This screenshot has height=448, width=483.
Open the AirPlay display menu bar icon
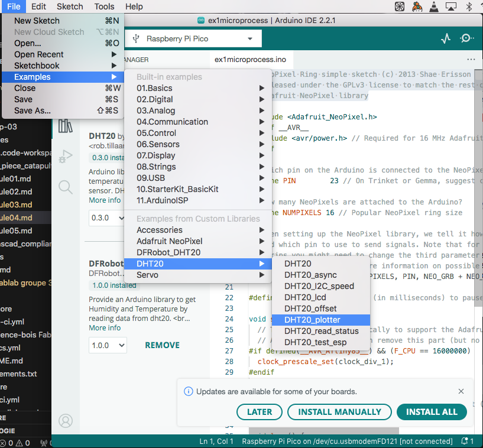pos(450,7)
